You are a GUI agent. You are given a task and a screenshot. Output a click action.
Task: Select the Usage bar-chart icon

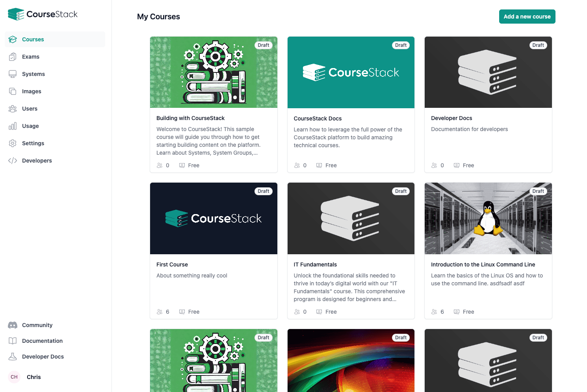point(13,126)
